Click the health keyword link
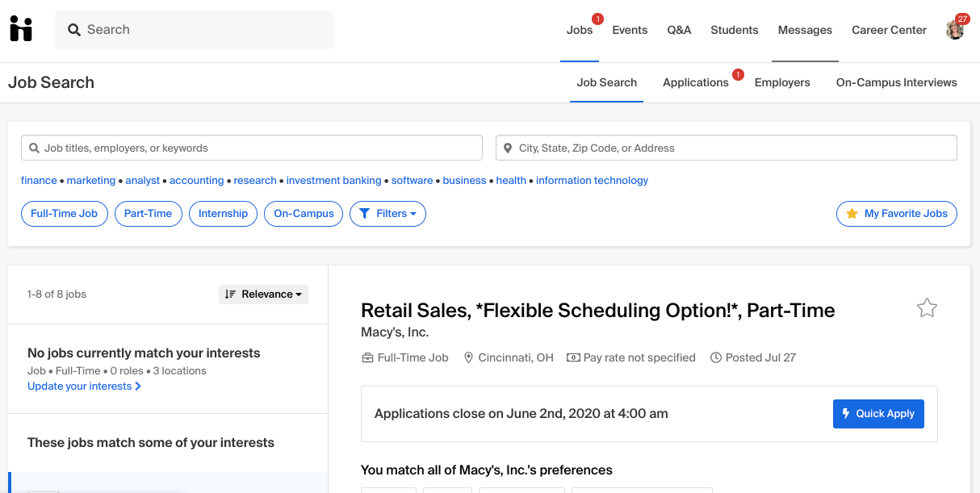 pos(511,181)
